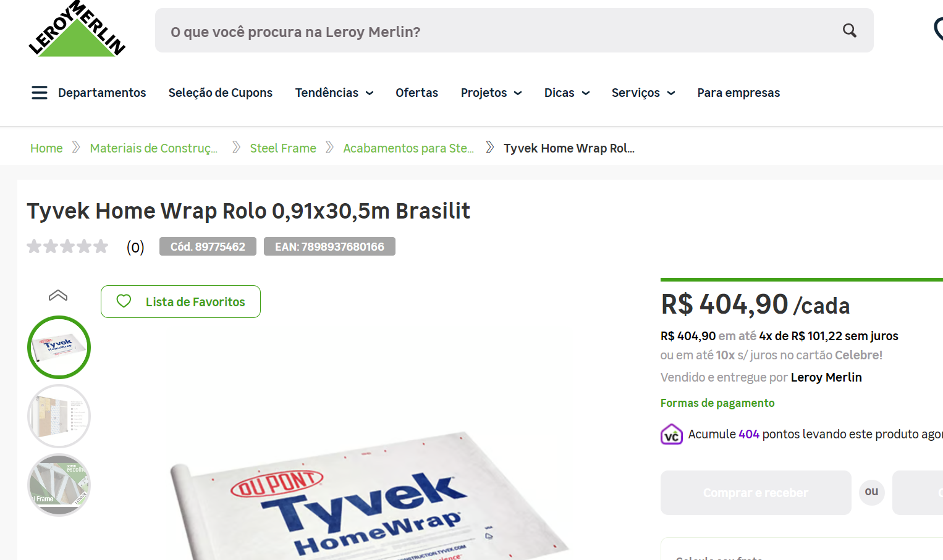
Task: Go to Seleção de Cupons
Action: [220, 93]
